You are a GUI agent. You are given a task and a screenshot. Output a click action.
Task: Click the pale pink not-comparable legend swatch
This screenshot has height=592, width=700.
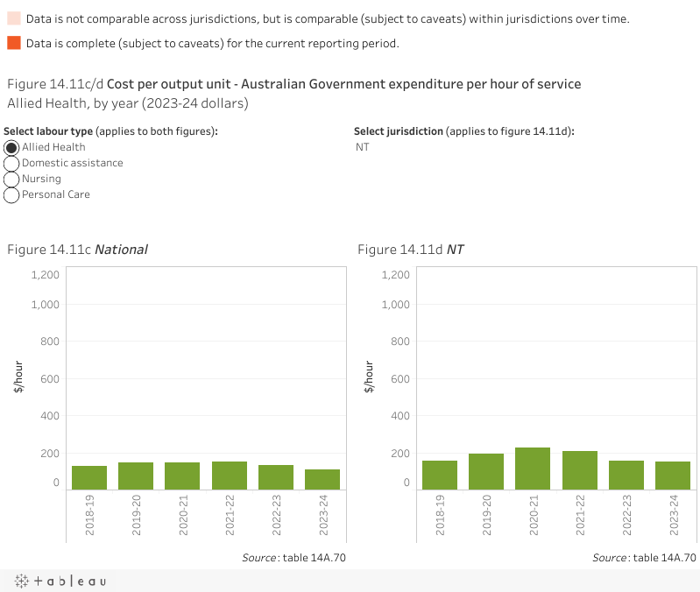click(x=13, y=18)
